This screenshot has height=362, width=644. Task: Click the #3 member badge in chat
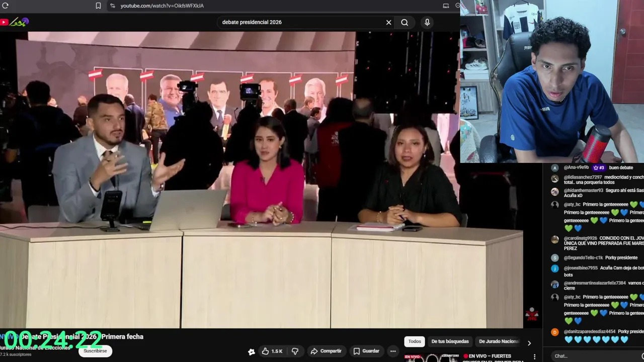click(x=599, y=167)
